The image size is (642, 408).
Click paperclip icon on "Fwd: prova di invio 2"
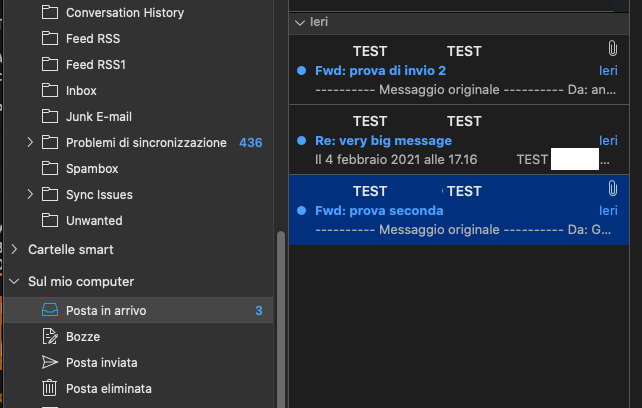(612, 48)
